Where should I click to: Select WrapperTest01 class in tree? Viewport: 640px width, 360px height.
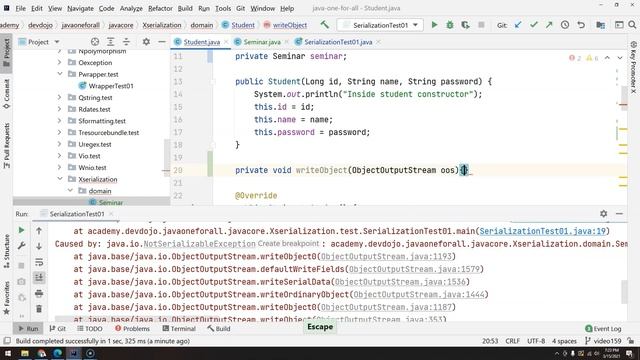pyautogui.click(x=111, y=86)
